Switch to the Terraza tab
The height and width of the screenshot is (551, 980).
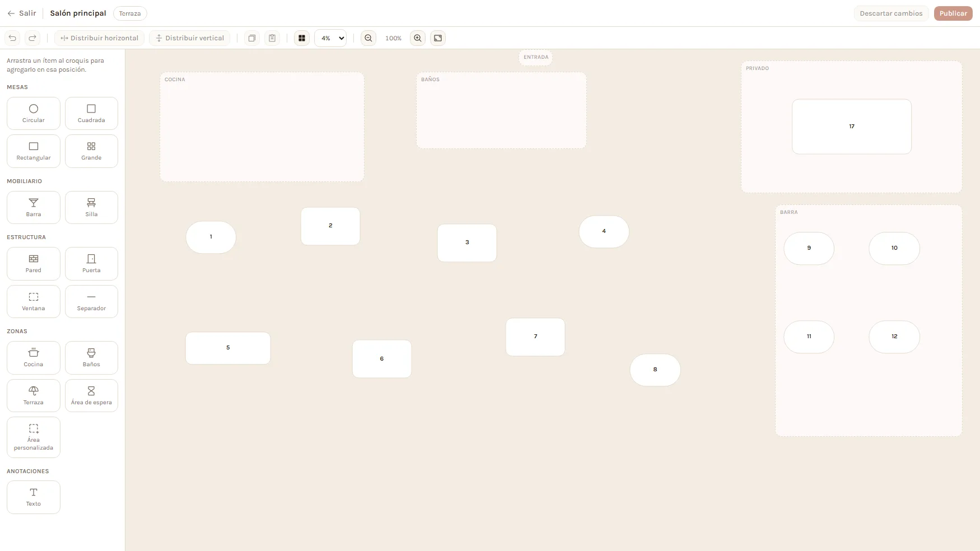tap(130, 13)
